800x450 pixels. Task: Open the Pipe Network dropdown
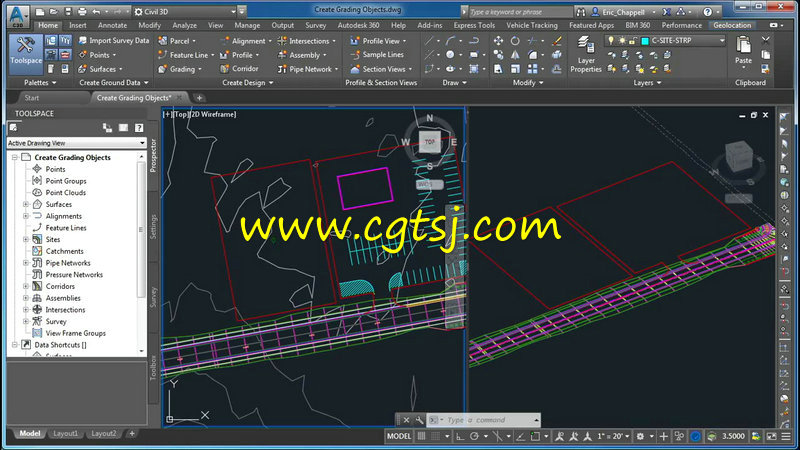tap(308, 69)
